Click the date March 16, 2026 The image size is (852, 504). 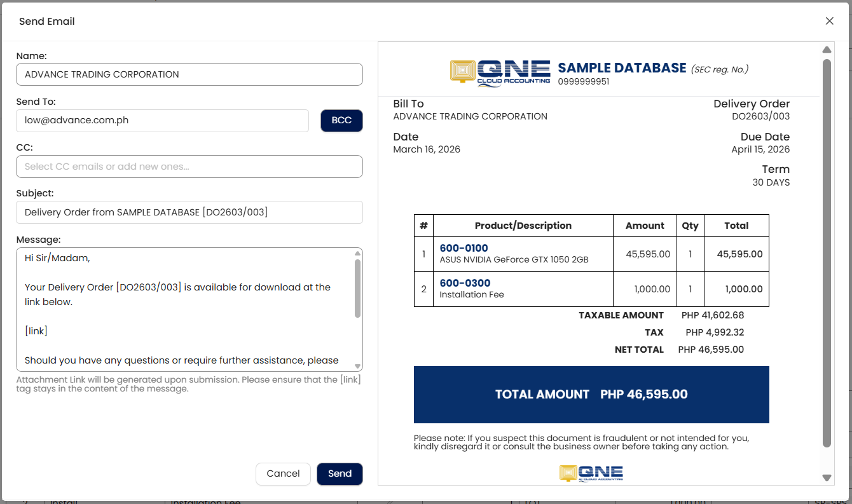(x=427, y=149)
